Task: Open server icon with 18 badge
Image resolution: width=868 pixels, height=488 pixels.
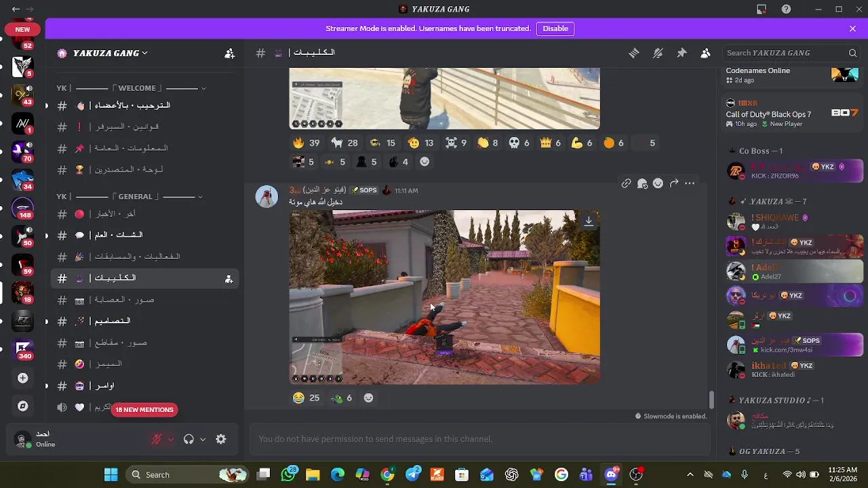Action: (x=23, y=291)
